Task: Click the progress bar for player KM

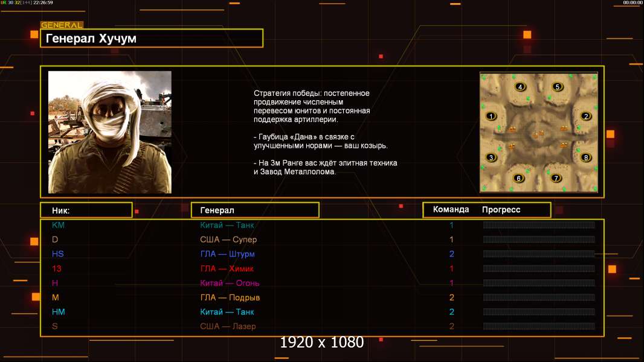Action: (539, 224)
